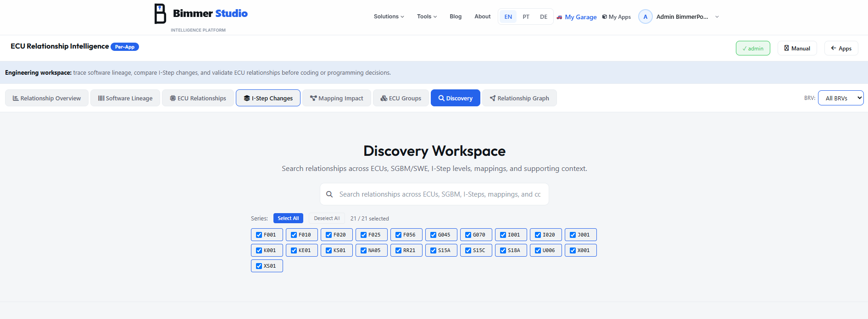Open the About page
Image resolution: width=868 pixels, height=319 pixels.
tap(483, 16)
